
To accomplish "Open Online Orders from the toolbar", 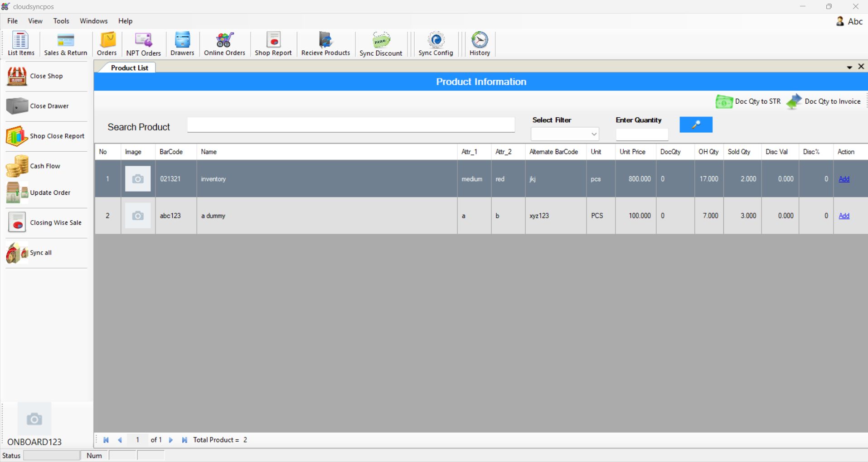I will (224, 44).
